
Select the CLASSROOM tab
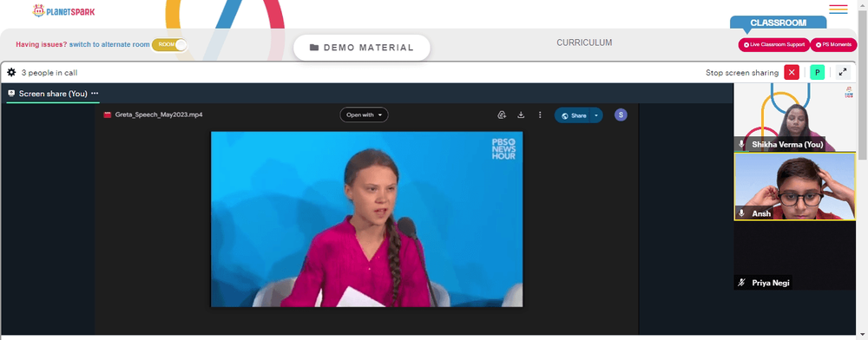pos(778,23)
